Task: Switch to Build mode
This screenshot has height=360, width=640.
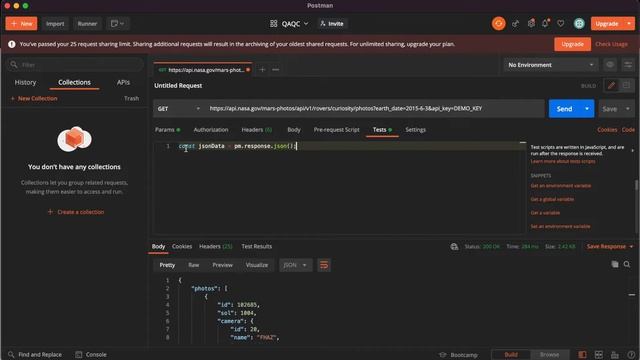Action: pyautogui.click(x=511, y=355)
